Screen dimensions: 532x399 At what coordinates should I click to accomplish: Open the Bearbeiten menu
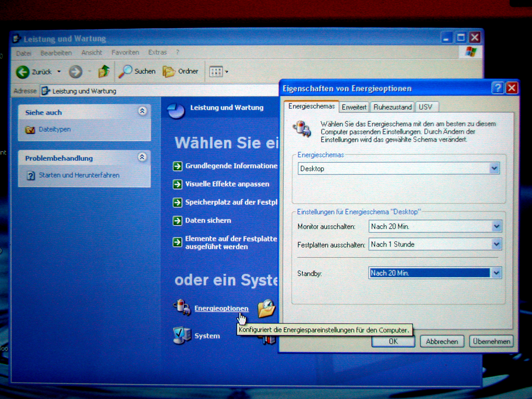pos(56,53)
